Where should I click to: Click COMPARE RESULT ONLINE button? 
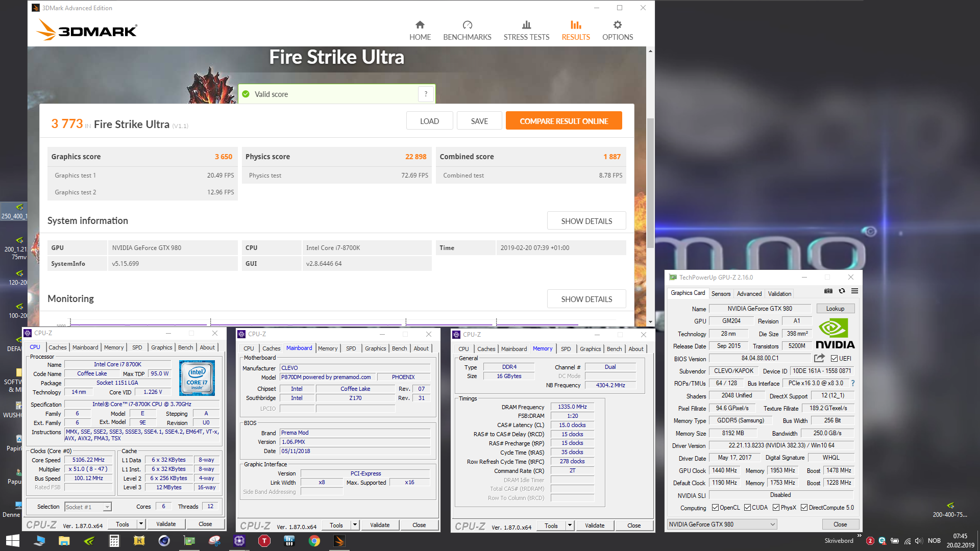point(563,121)
